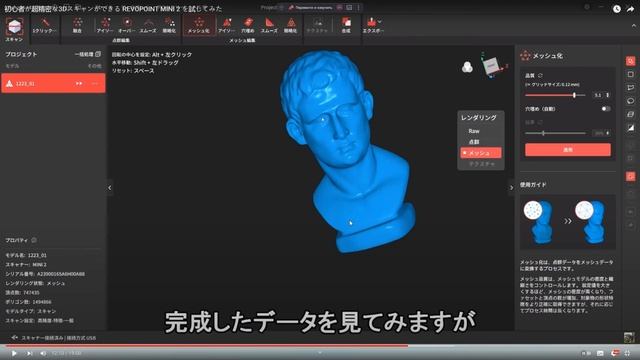Screen dimensions: 640x360
Task: Select the rectangle selection tool in right strip
Action: [631, 74]
